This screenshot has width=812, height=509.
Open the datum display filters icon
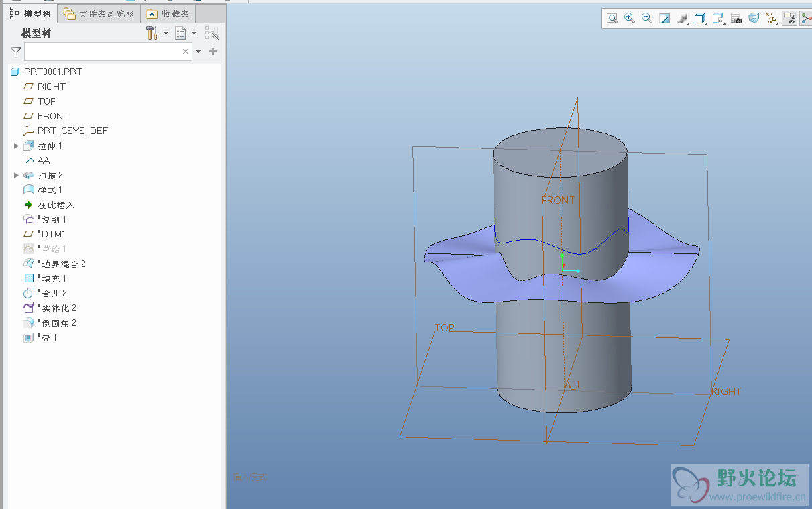pos(772,19)
